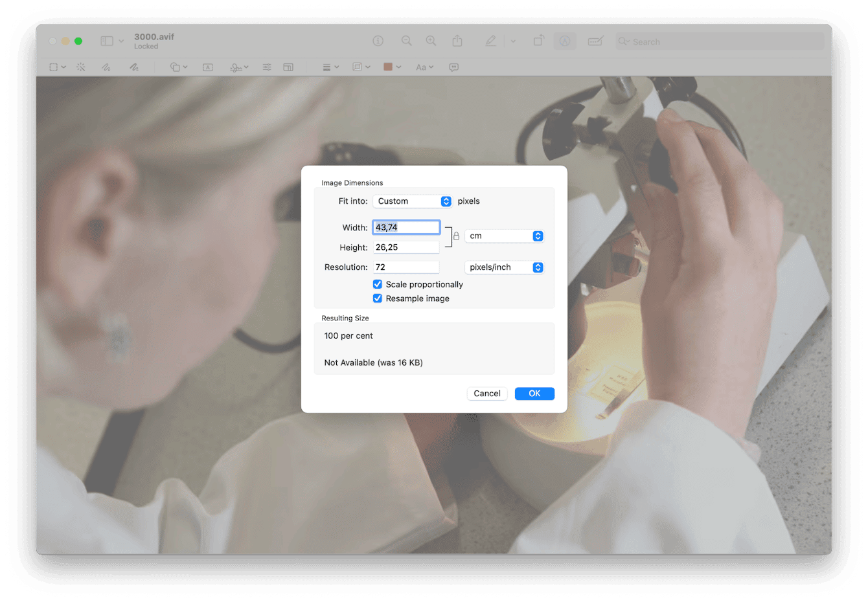Open the Adjust Color controls
Screen dimensions: 868x602
tap(266, 67)
